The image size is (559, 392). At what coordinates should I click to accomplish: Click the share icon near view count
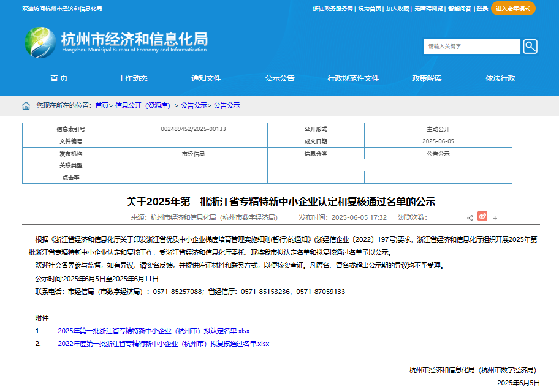pos(470,217)
